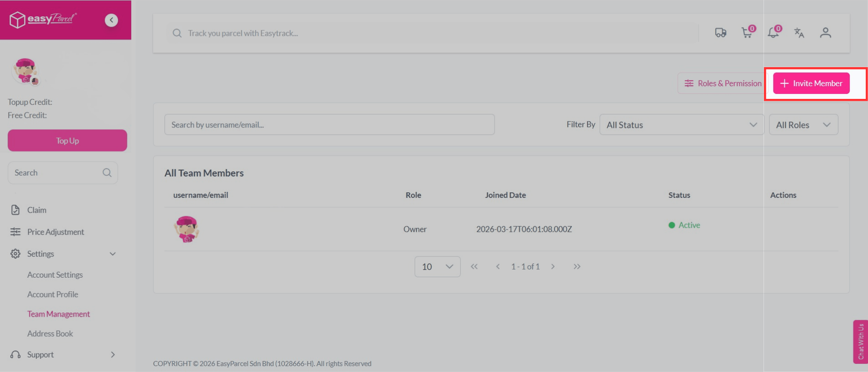
Task: Click the sidebar search magnifier icon
Action: 107,173
